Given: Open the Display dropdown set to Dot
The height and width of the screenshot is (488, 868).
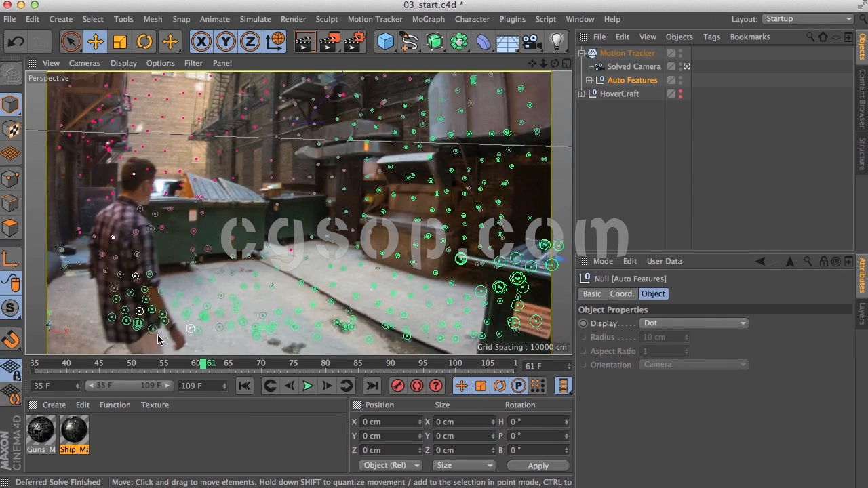Looking at the screenshot, I should click(x=694, y=323).
